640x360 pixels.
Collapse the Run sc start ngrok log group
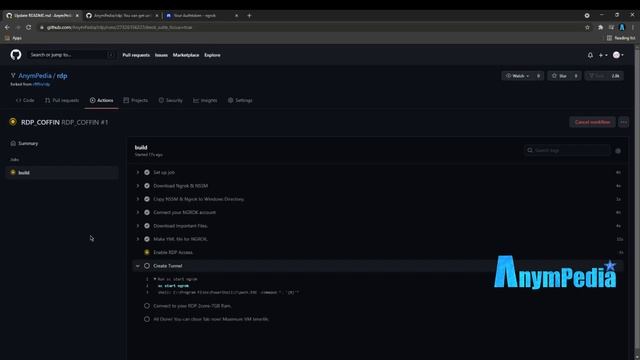click(x=155, y=279)
